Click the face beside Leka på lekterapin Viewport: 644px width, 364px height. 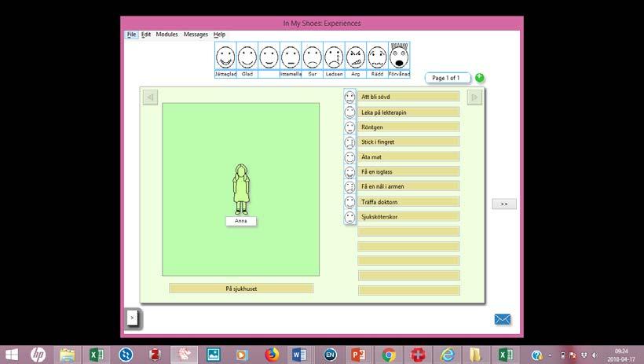coord(349,112)
